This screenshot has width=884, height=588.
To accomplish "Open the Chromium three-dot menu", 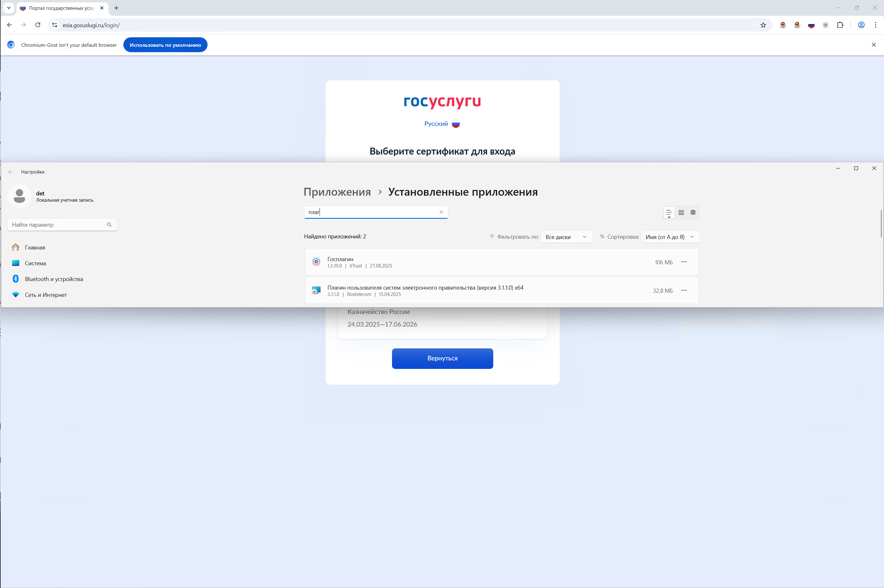I will pos(875,25).
